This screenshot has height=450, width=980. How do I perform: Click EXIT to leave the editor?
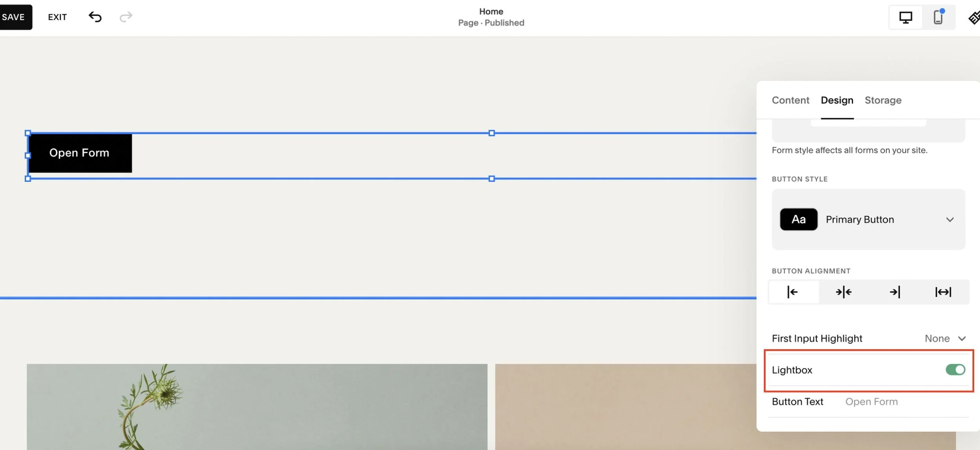[x=57, y=17]
